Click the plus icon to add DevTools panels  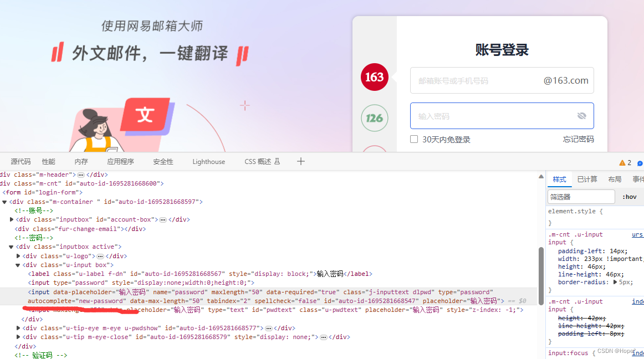point(300,161)
